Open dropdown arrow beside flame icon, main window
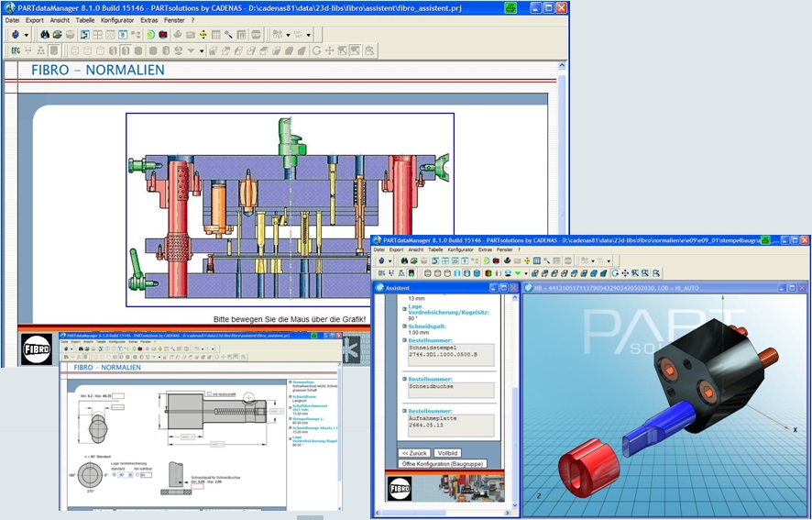The height and width of the screenshot is (520, 812). [x=27, y=35]
